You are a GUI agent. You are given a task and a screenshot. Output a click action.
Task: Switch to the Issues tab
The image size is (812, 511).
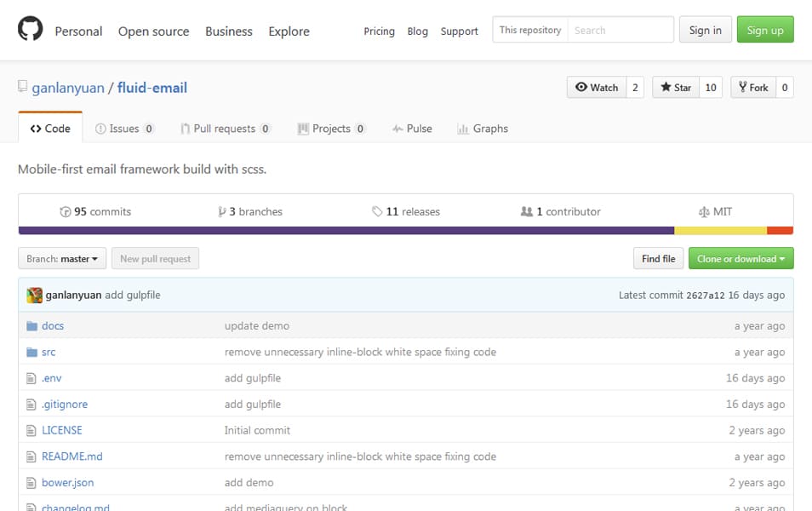click(x=125, y=128)
